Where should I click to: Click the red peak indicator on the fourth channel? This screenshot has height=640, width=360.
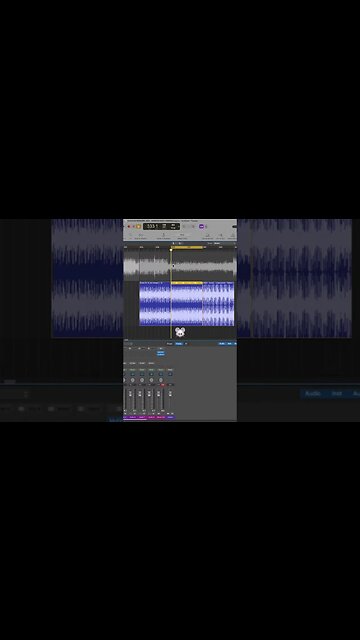[x=163, y=385]
